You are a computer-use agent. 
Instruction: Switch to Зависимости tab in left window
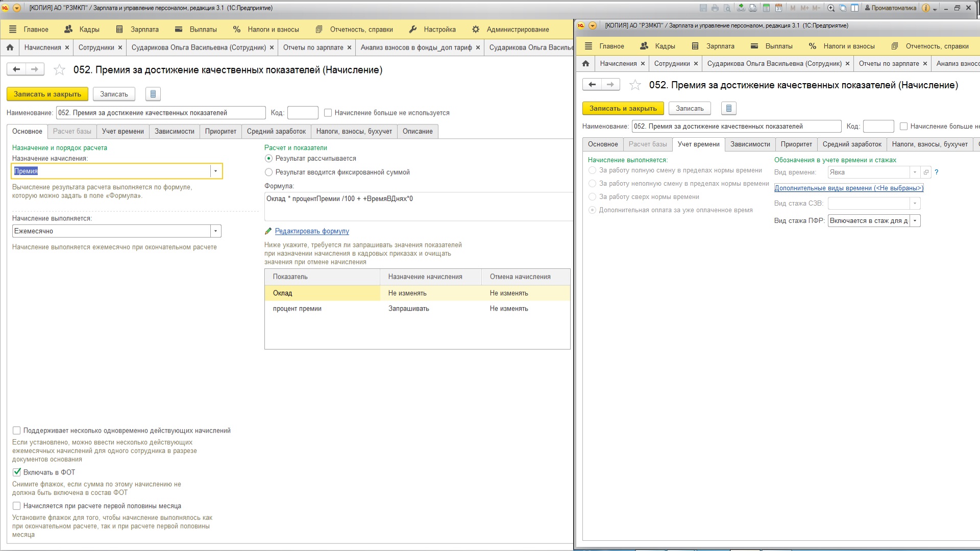(175, 131)
